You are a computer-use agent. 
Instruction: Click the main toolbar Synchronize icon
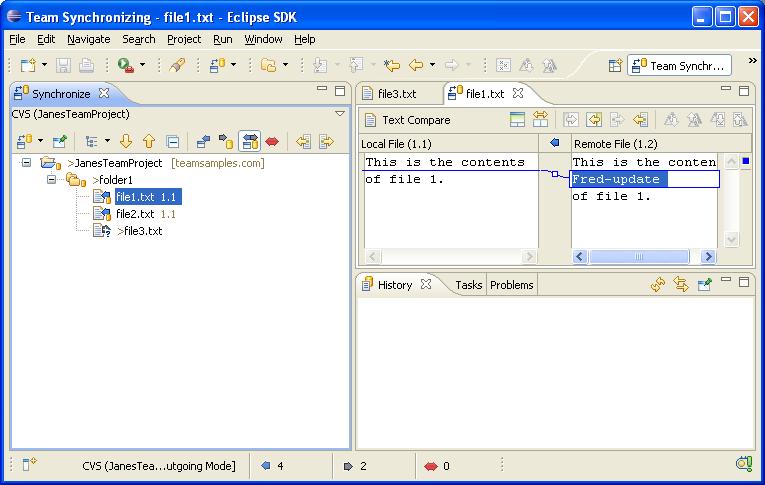(217, 65)
